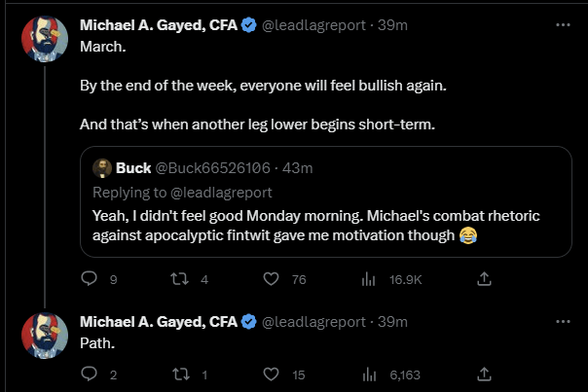View analytics showing 6,163 views
This screenshot has width=588, height=392.
tap(369, 374)
